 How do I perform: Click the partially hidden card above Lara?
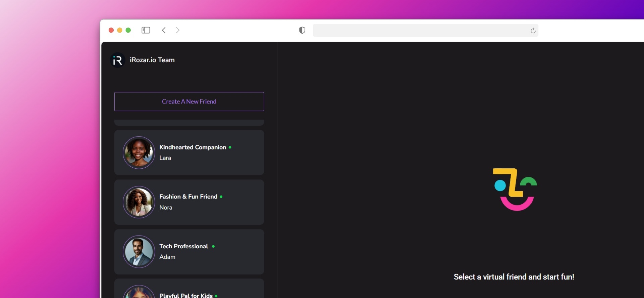pyautogui.click(x=189, y=123)
